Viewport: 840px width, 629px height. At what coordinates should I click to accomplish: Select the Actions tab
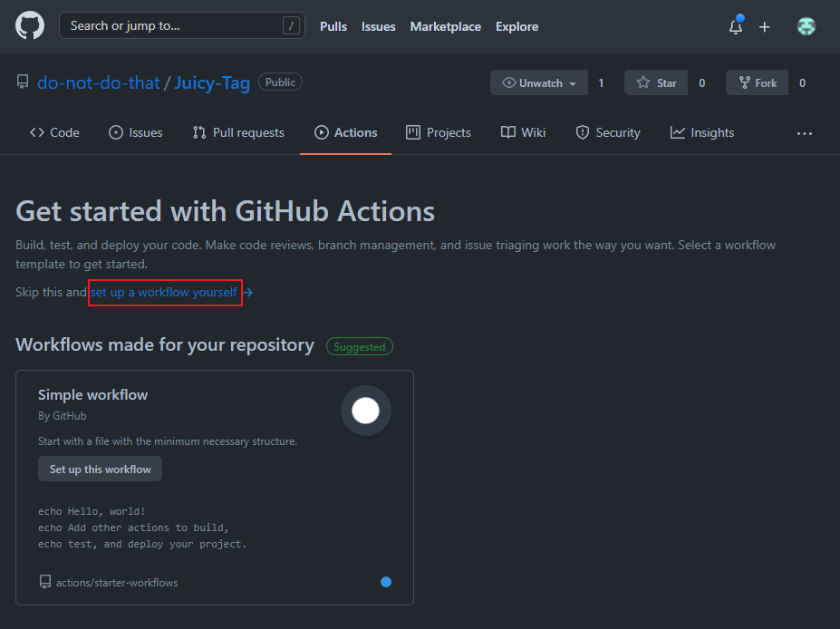tap(345, 132)
